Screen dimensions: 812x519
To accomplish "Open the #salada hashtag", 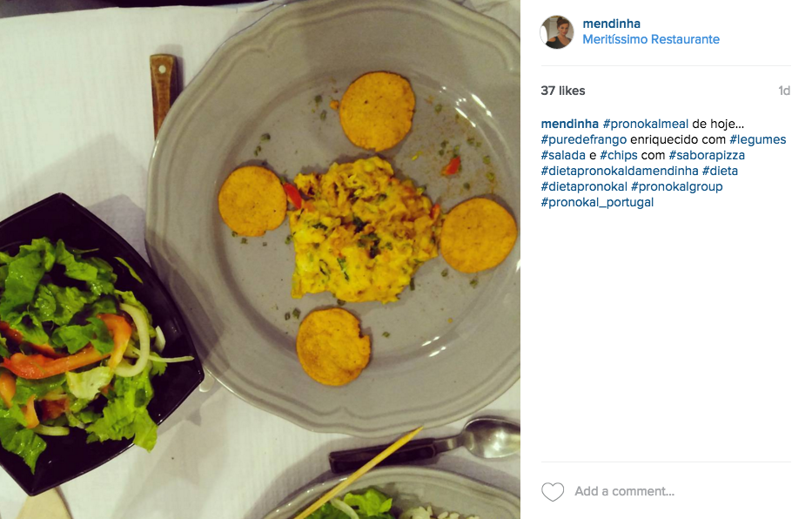I will [x=563, y=155].
